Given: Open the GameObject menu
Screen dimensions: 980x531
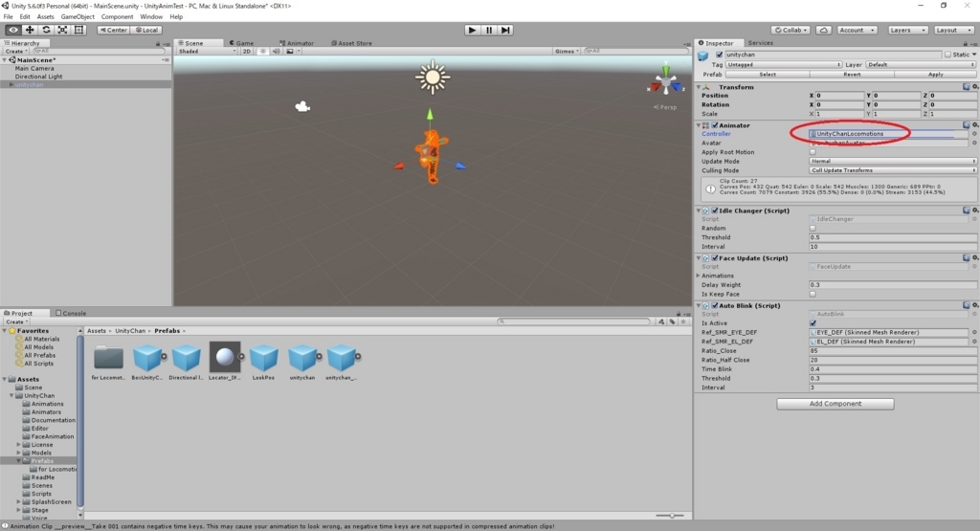Looking at the screenshot, I should 78,17.
